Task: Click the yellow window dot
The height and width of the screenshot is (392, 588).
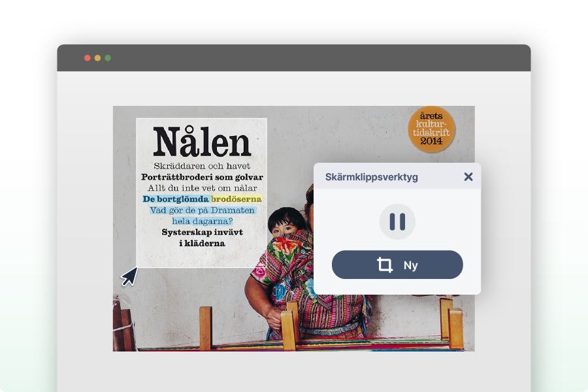Action: pos(97,57)
